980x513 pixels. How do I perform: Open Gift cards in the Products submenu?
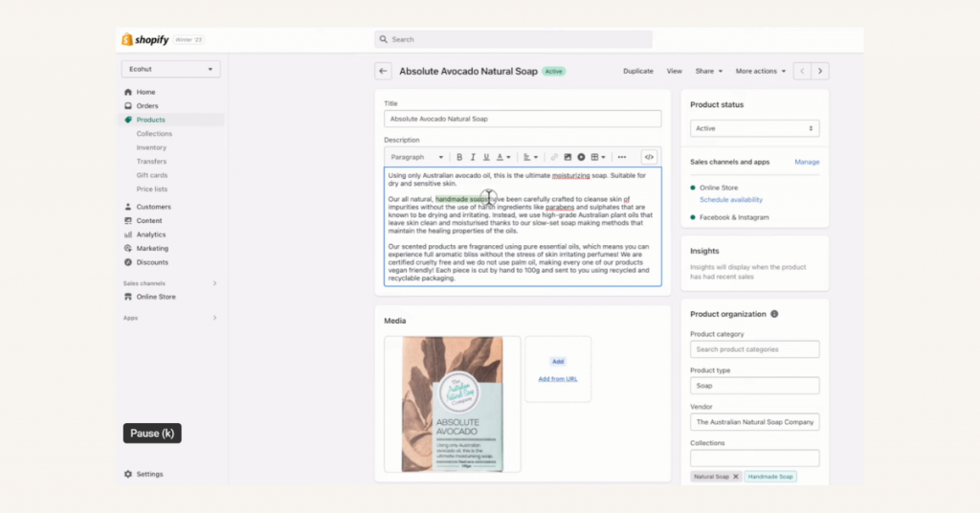point(152,175)
